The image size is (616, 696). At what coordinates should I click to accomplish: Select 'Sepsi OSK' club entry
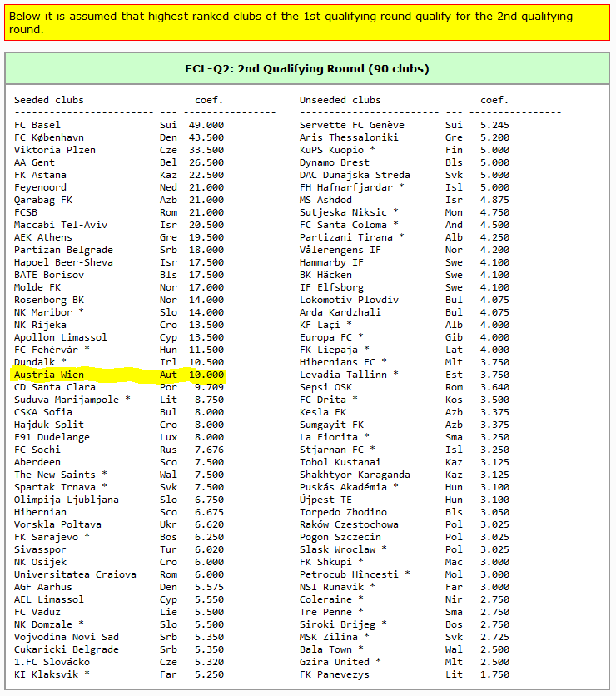(x=325, y=387)
